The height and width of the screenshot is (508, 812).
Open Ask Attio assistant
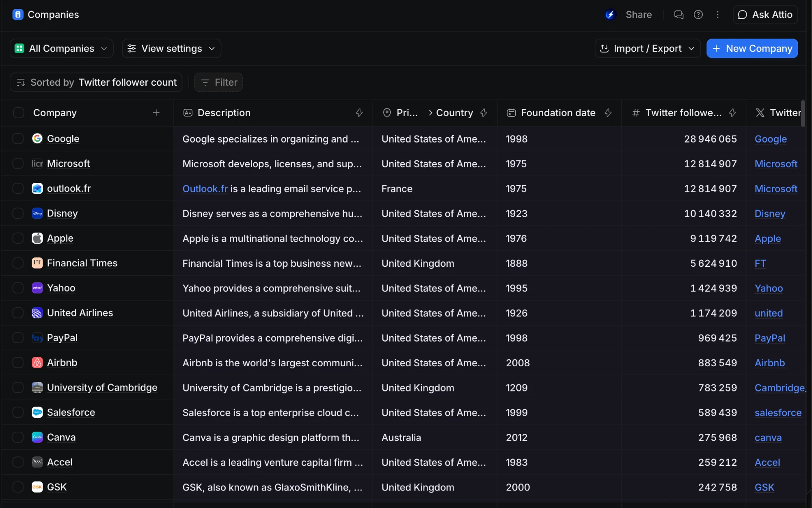(x=765, y=15)
